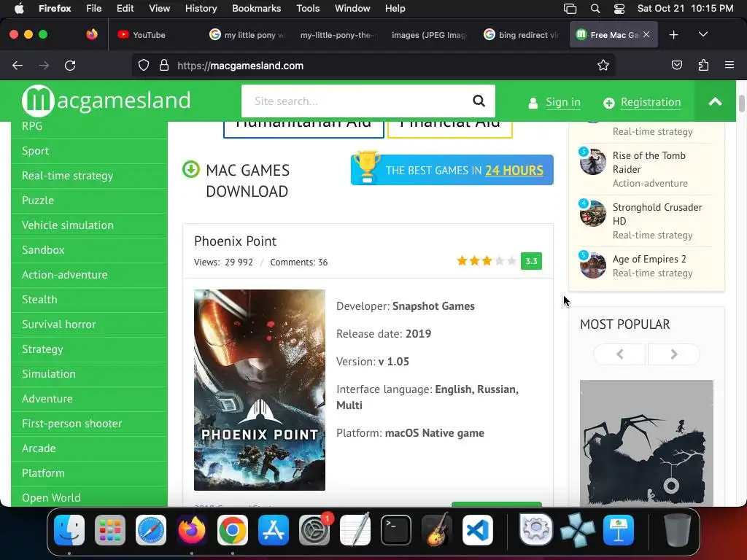The width and height of the screenshot is (747, 560).
Task: Bookmark this page with the star icon
Action: [603, 65]
